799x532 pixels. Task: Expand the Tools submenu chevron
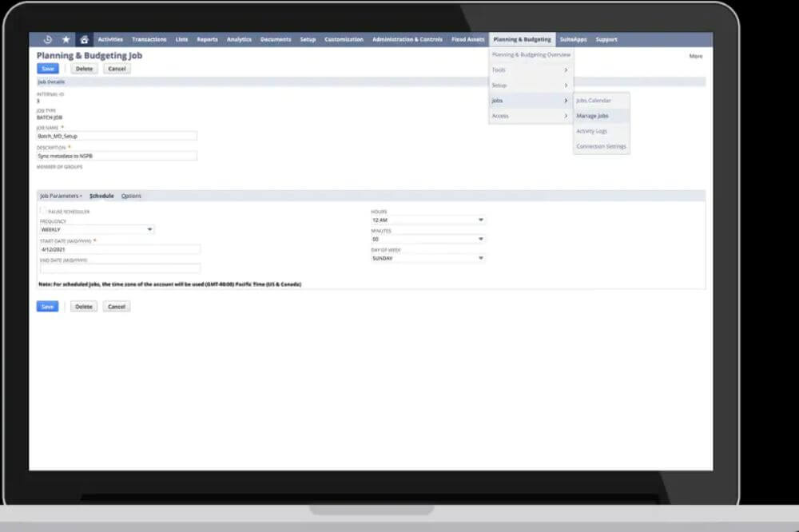pyautogui.click(x=567, y=69)
